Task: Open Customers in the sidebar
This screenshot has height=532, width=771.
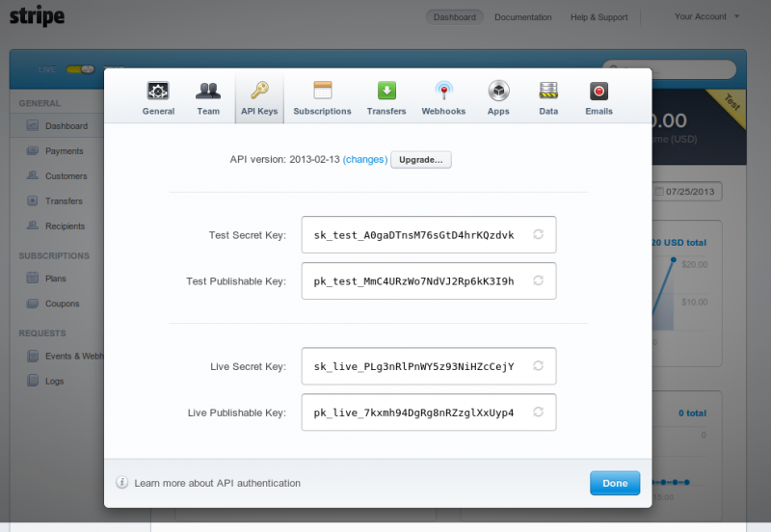Action: click(x=66, y=176)
